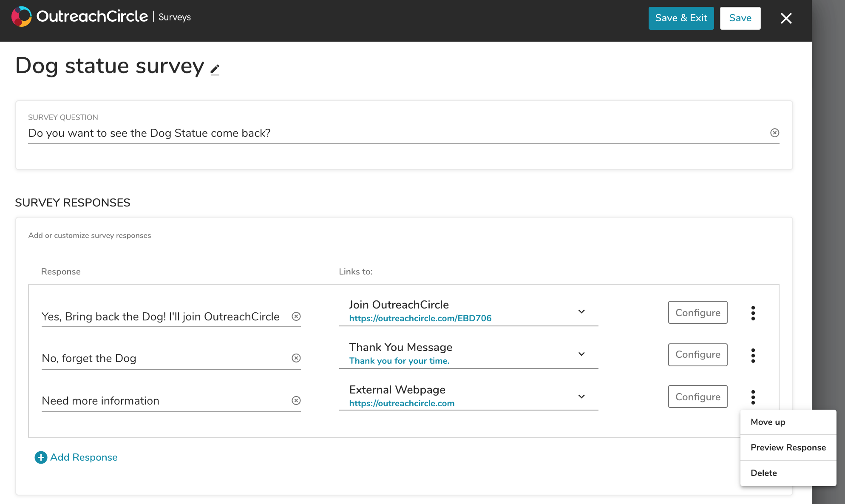This screenshot has width=845, height=504.
Task: Open the https://outreachcircle.com link
Action: tap(402, 403)
